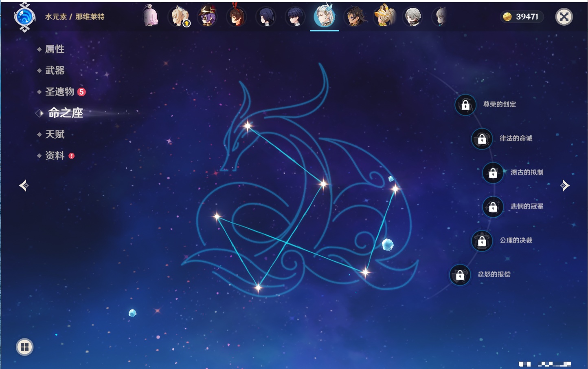The width and height of the screenshot is (588, 369).
Task: Open the character grid view button
Action: (x=24, y=347)
